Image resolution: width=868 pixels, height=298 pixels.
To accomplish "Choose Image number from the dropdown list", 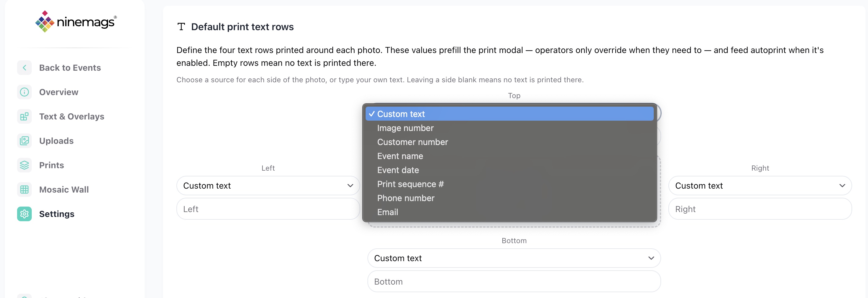I will pos(509,128).
